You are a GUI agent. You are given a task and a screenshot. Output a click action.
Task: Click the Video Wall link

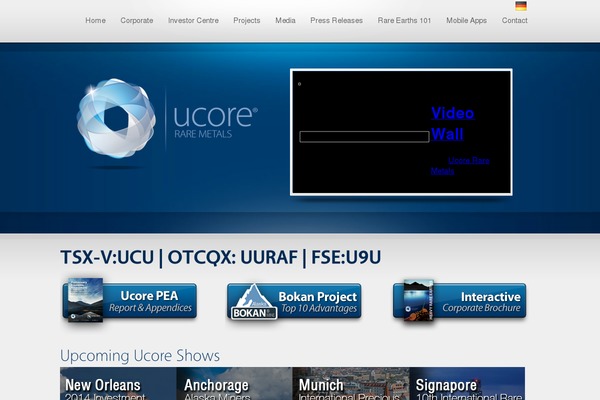453,123
